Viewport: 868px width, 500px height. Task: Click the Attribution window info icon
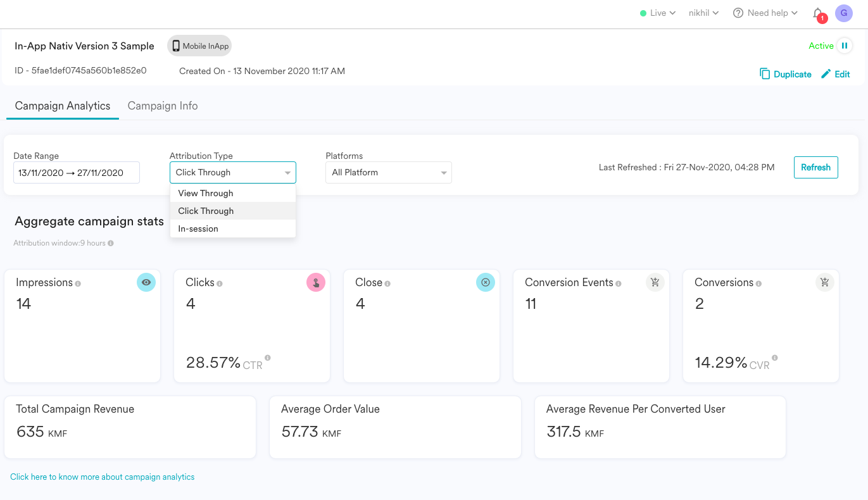click(x=111, y=243)
